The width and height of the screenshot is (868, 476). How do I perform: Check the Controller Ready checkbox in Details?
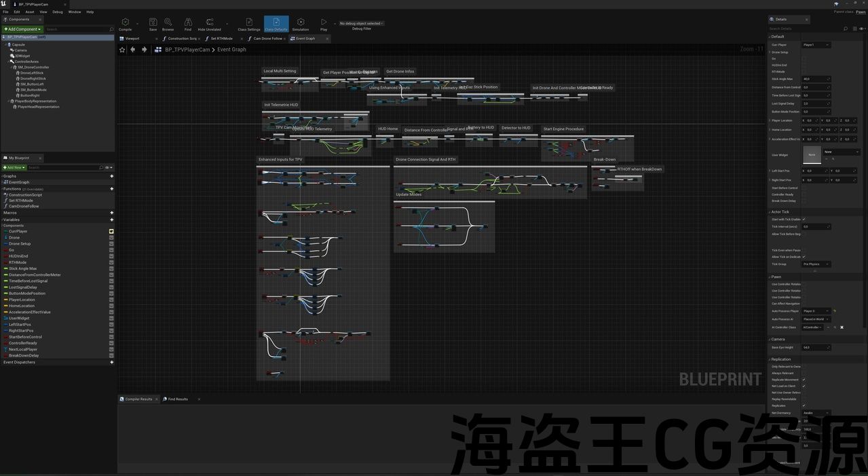804,195
